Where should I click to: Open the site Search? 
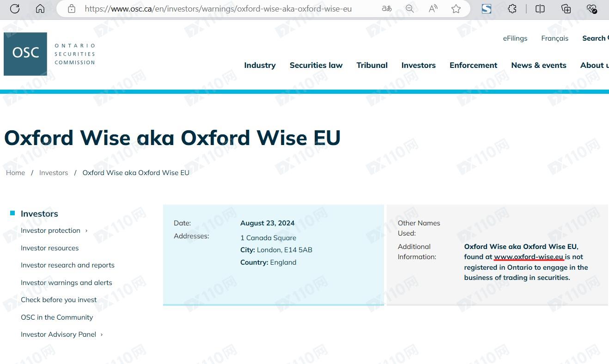tap(595, 38)
